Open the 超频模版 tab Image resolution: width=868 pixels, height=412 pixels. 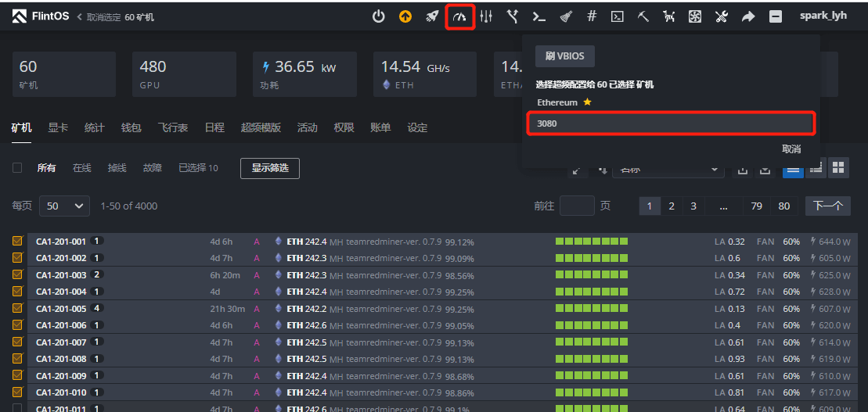coord(261,127)
